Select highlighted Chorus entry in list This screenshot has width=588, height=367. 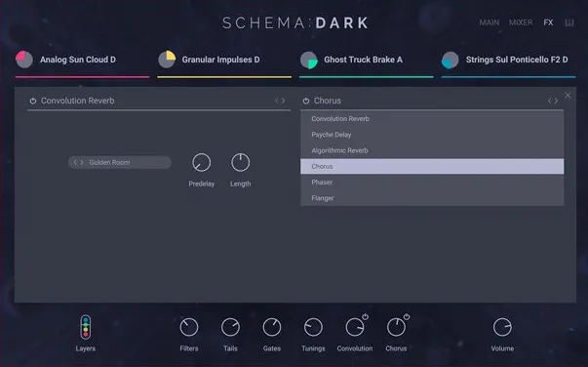pyautogui.click(x=432, y=166)
